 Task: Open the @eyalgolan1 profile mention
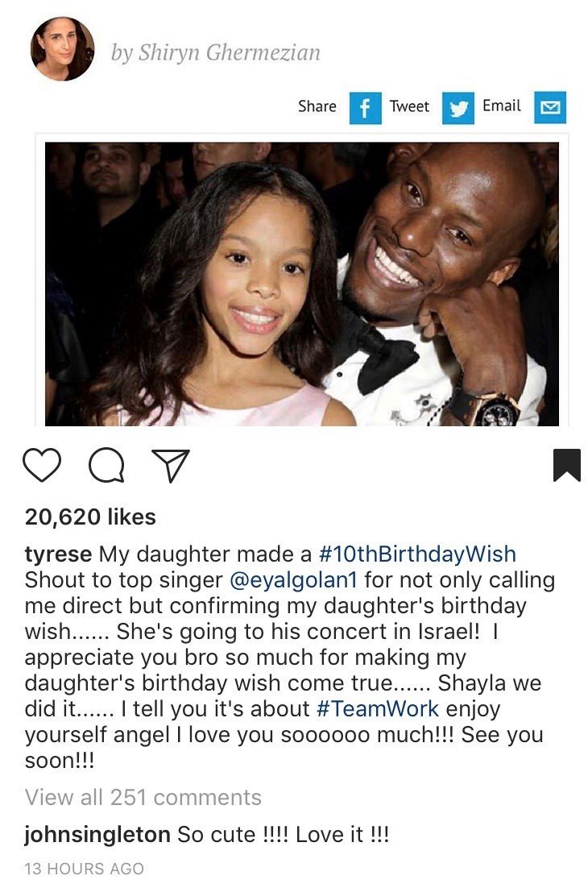(x=294, y=580)
